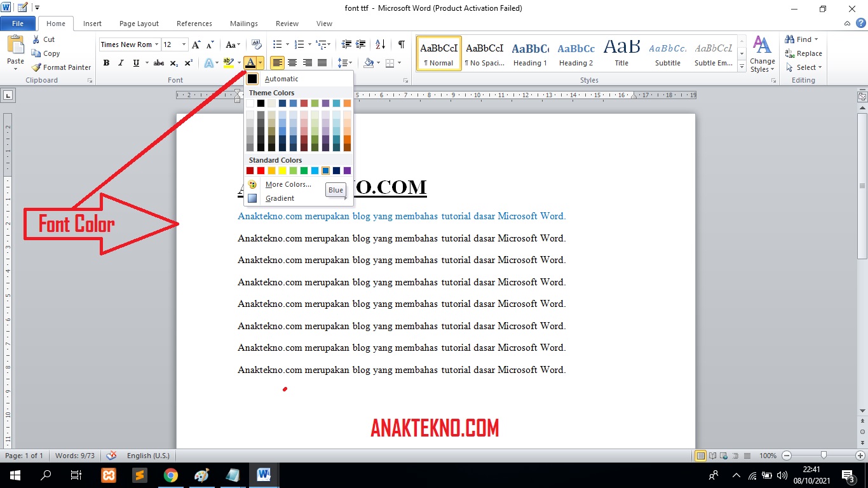Toggle Underline formatting
868x488 pixels.
point(136,63)
